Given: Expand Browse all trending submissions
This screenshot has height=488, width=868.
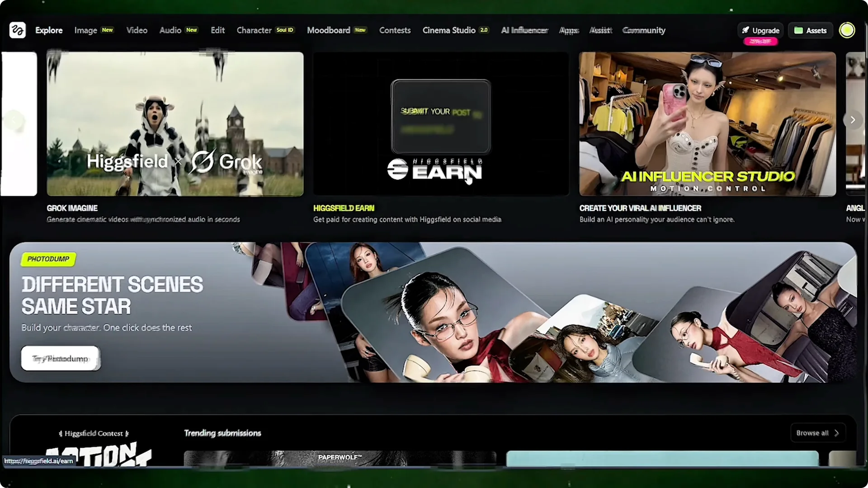Looking at the screenshot, I should (x=817, y=433).
